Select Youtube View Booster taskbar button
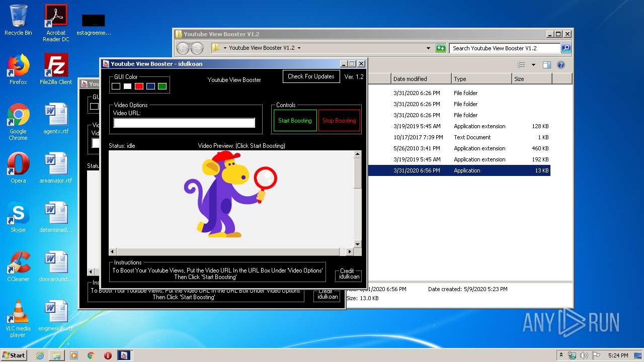Image resolution: width=644 pixels, height=362 pixels. point(125,355)
